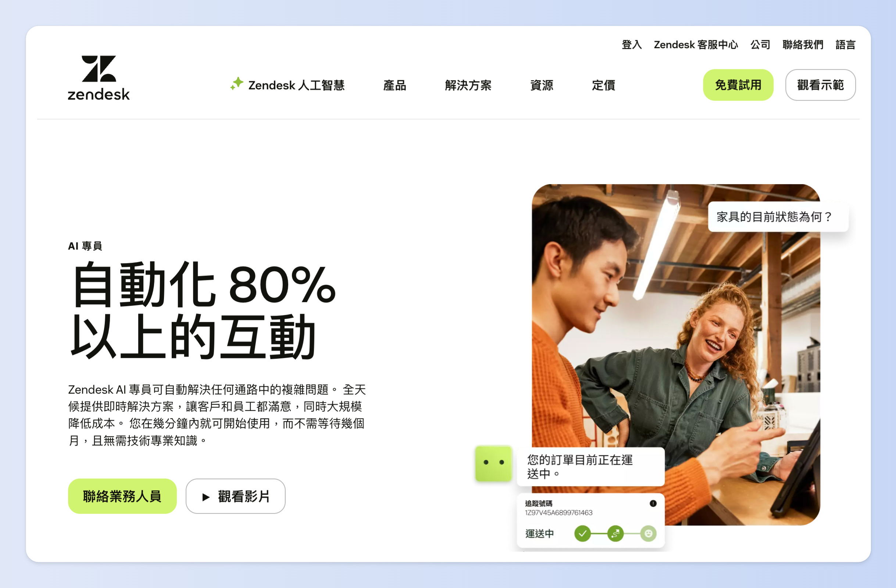Viewport: 896px width, 588px height.
Task: Expand the 語言 language selector
Action: pyautogui.click(x=845, y=45)
